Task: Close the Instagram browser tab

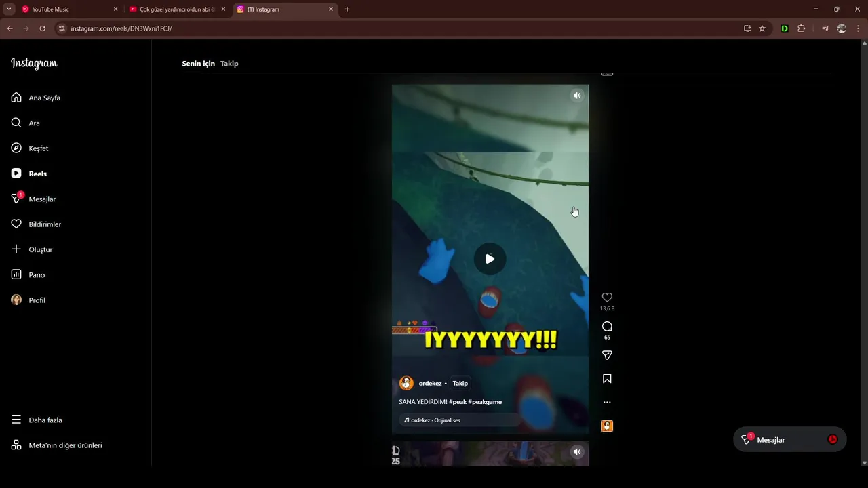Action: pos(331,9)
